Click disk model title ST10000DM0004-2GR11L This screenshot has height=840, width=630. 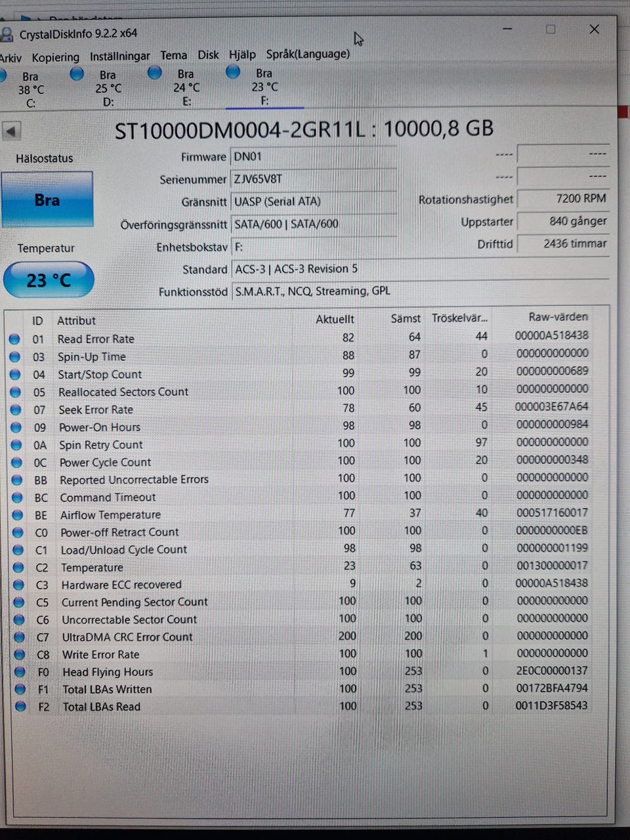tap(240, 131)
